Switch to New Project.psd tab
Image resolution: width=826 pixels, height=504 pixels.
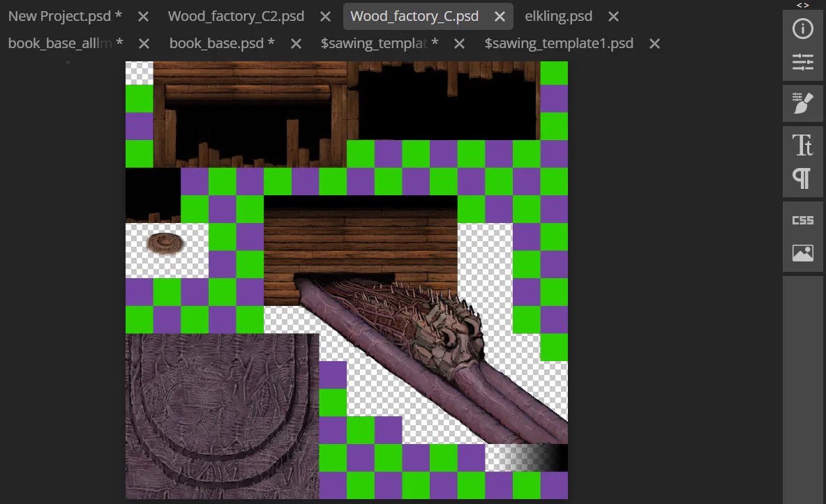65,16
